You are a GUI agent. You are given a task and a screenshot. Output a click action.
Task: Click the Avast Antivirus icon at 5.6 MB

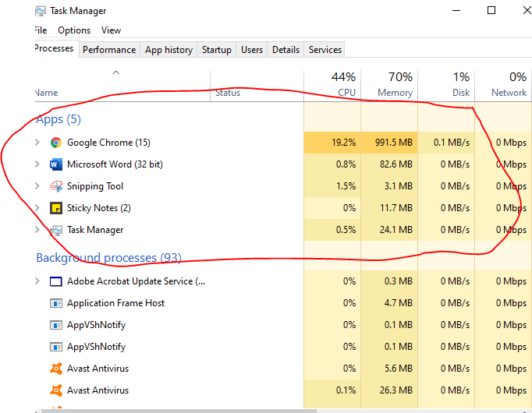pyautogui.click(x=56, y=369)
